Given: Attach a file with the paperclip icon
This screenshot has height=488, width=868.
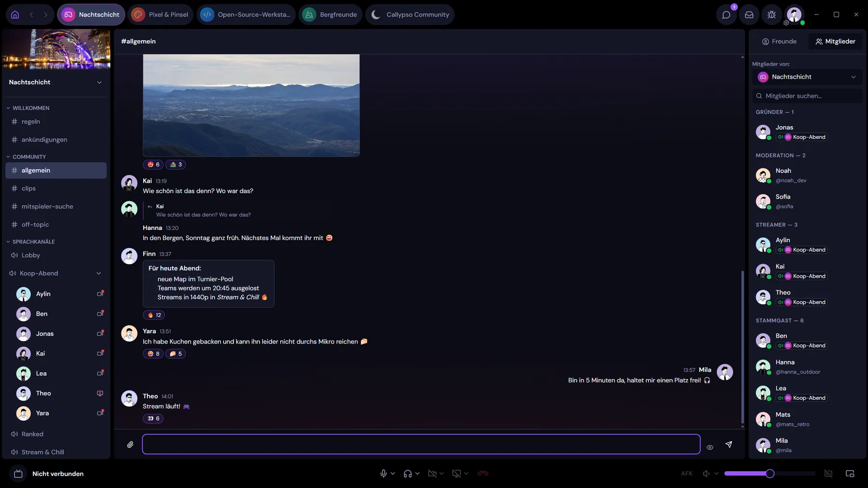Looking at the screenshot, I should (130, 445).
